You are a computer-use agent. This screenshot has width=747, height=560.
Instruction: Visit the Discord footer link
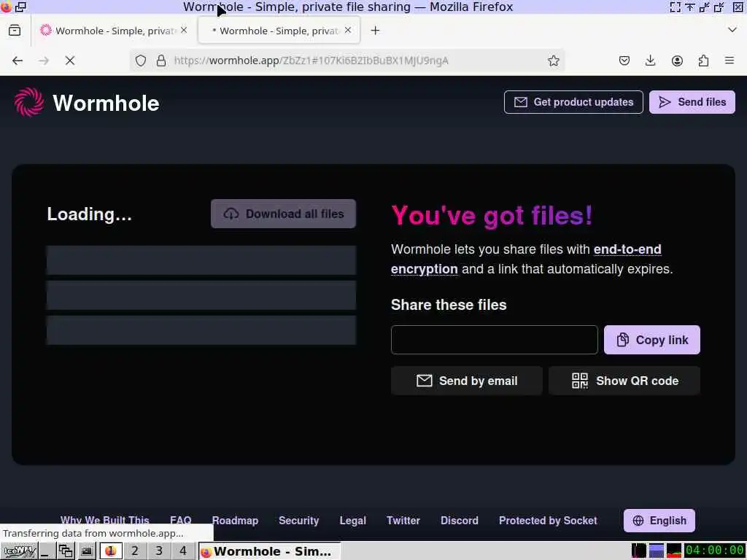click(x=460, y=521)
